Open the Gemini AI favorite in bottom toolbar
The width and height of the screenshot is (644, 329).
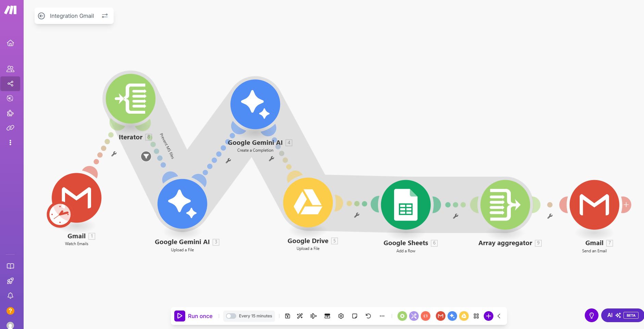click(452, 316)
